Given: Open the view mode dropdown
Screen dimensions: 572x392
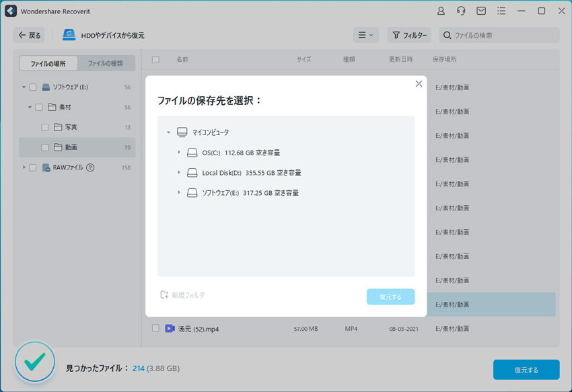Looking at the screenshot, I should tap(366, 35).
